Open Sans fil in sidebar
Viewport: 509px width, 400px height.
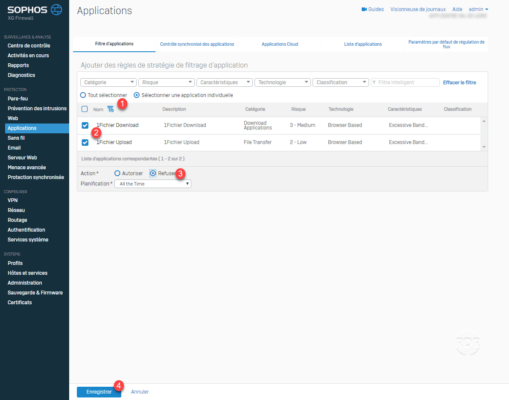point(16,138)
